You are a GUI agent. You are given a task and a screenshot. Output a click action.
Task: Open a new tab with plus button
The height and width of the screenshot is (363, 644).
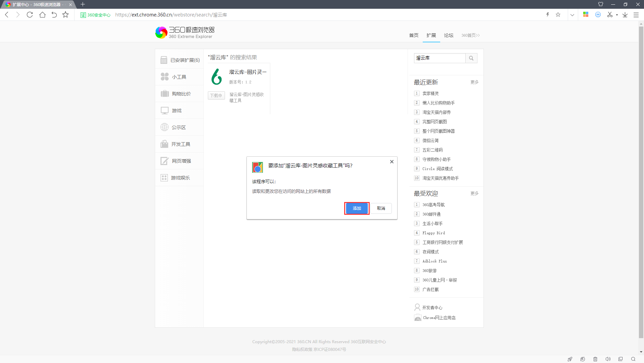(83, 4)
